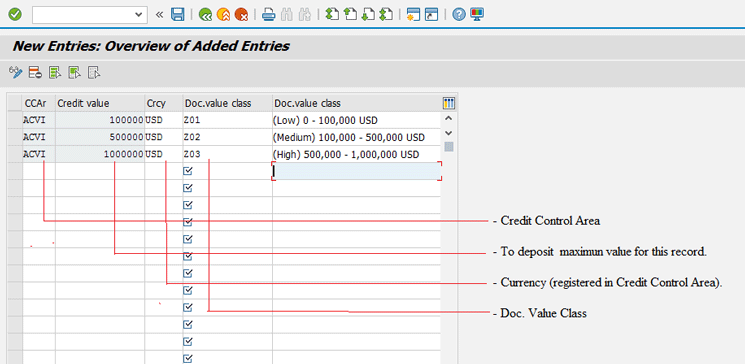This screenshot has height=364, width=745.
Task: Click the green Enter checkmark icon
Action: [15, 15]
